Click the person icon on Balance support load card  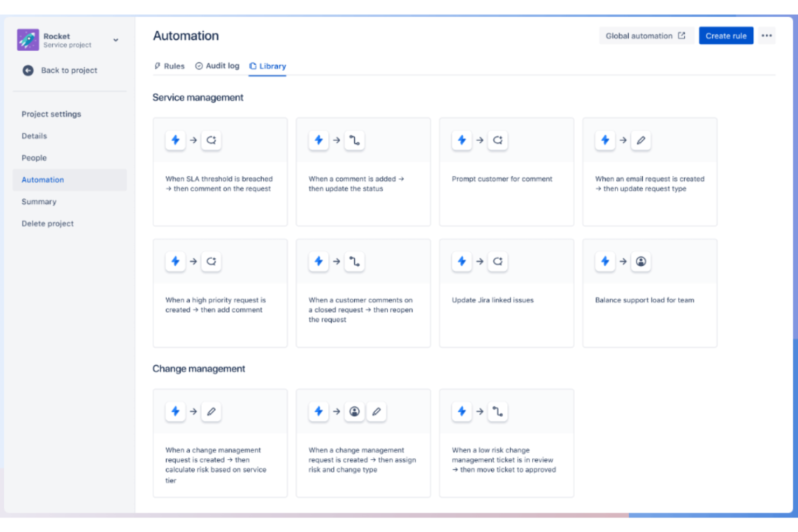(x=641, y=261)
